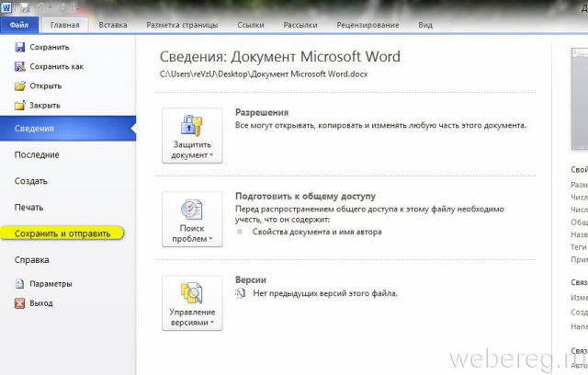Click the Открыть folder icon

pos(20,85)
